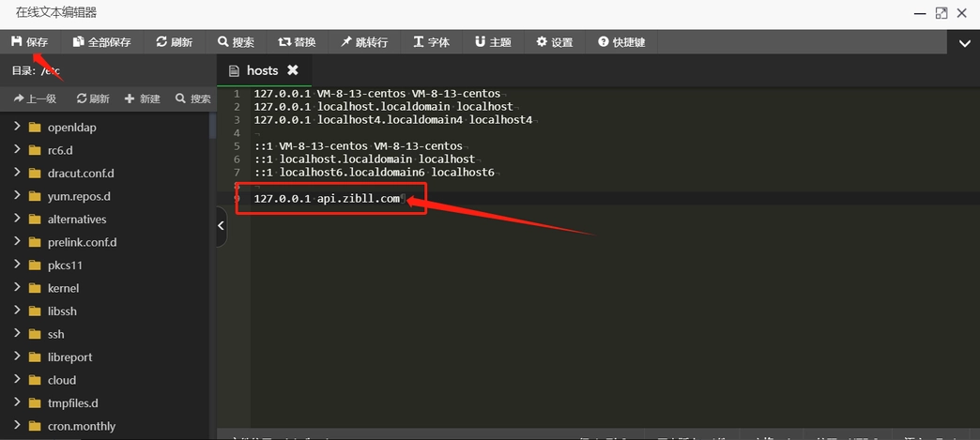Click Save All (全部保存) in toolbar
Image resolution: width=980 pixels, height=440 pixels.
[x=102, y=42]
